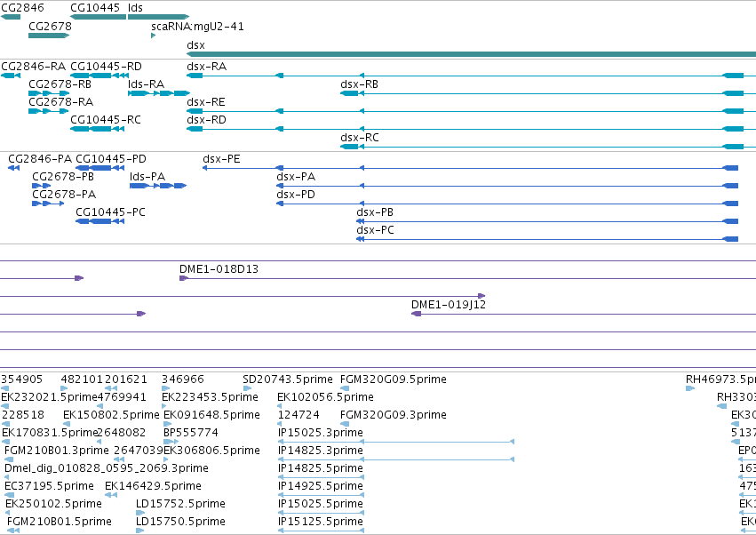Click the IP15025.5prime EST label
This screenshot has height=535, width=756.
pos(321,505)
